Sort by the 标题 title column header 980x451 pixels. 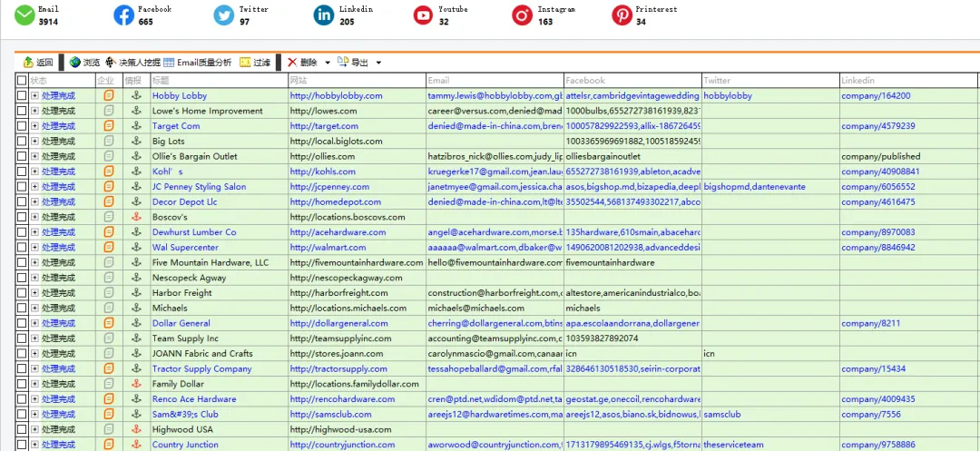pos(219,81)
